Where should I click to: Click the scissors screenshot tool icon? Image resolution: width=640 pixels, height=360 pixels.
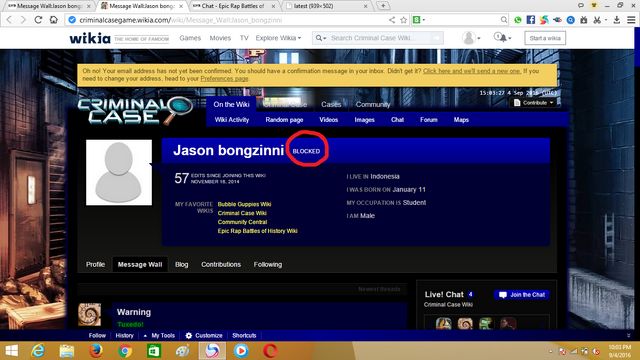point(597,20)
